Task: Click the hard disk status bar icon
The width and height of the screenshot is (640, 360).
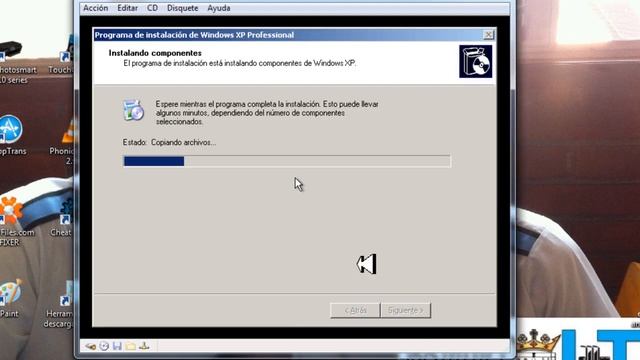Action: pyautogui.click(x=91, y=347)
